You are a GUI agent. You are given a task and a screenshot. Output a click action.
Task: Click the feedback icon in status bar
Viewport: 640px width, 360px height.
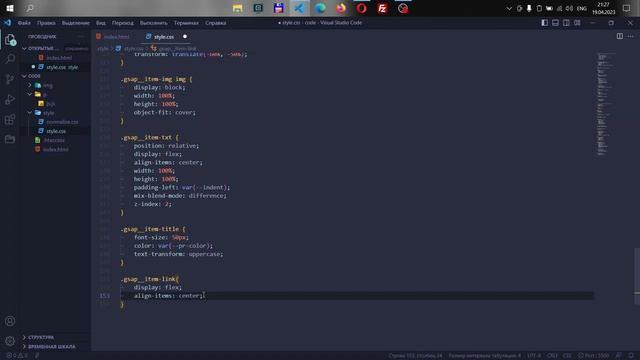click(619, 356)
